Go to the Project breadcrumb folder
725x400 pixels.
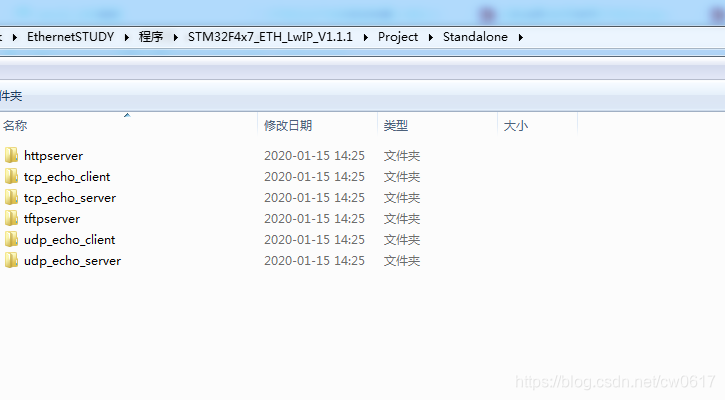tap(398, 37)
